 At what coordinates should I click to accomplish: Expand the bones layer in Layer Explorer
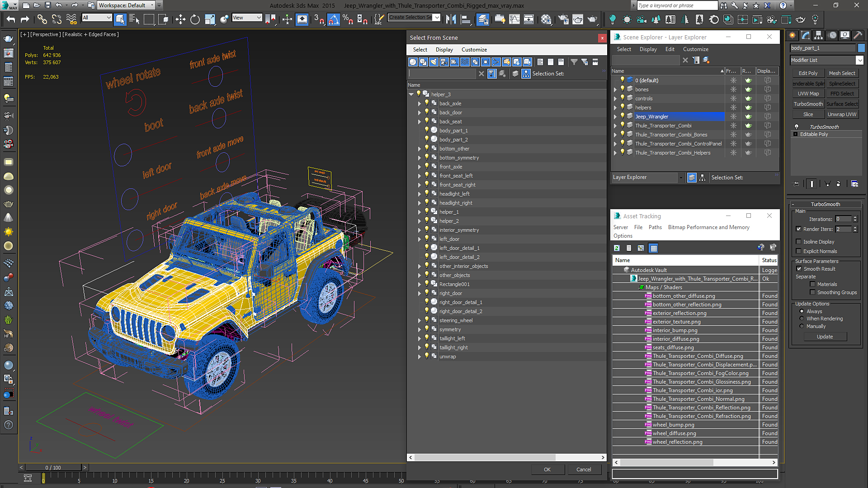pyautogui.click(x=615, y=89)
